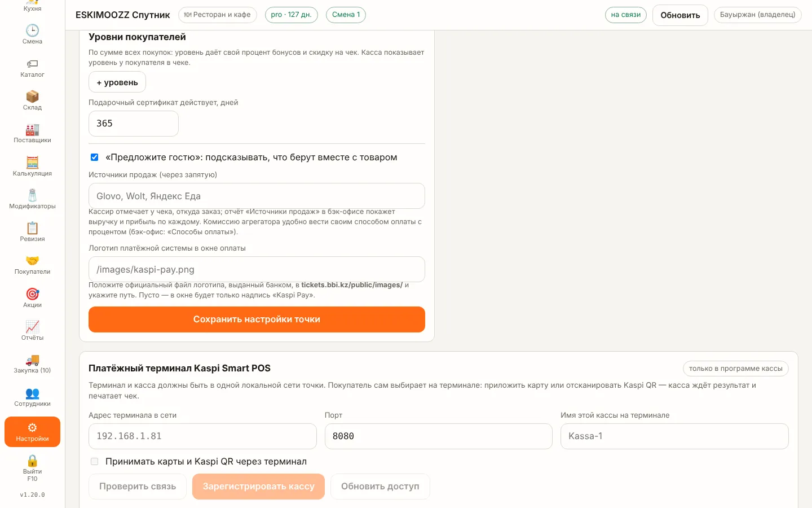Go to Склад warehouse box icon
Viewport: 812px width, 508px height.
32,100
